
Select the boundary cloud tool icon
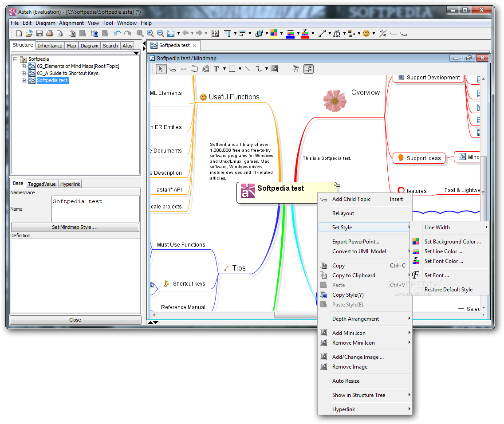click(205, 69)
